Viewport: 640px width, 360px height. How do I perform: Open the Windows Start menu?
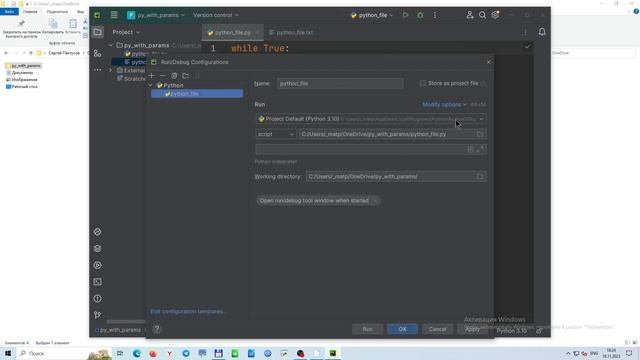coord(8,353)
